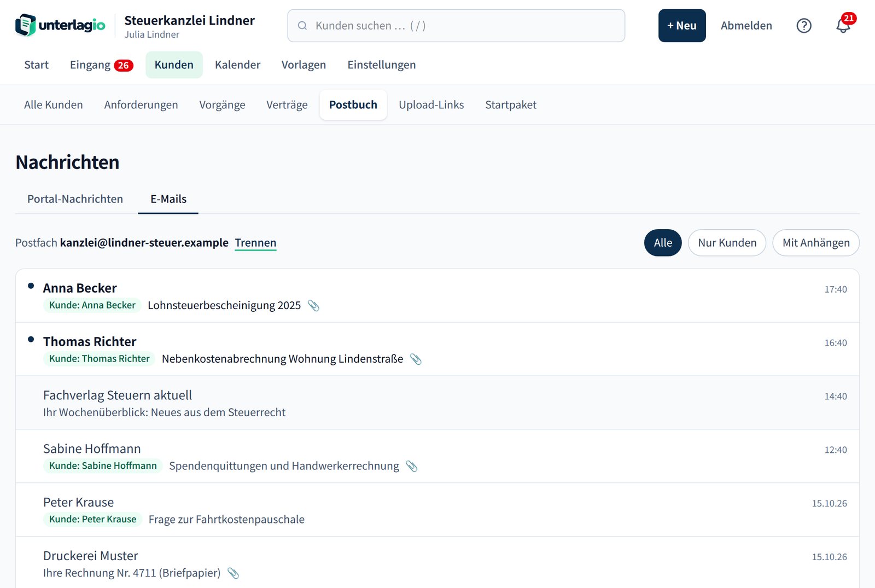Click attachment icon on Nebenkostenabrechnung email

click(x=416, y=359)
